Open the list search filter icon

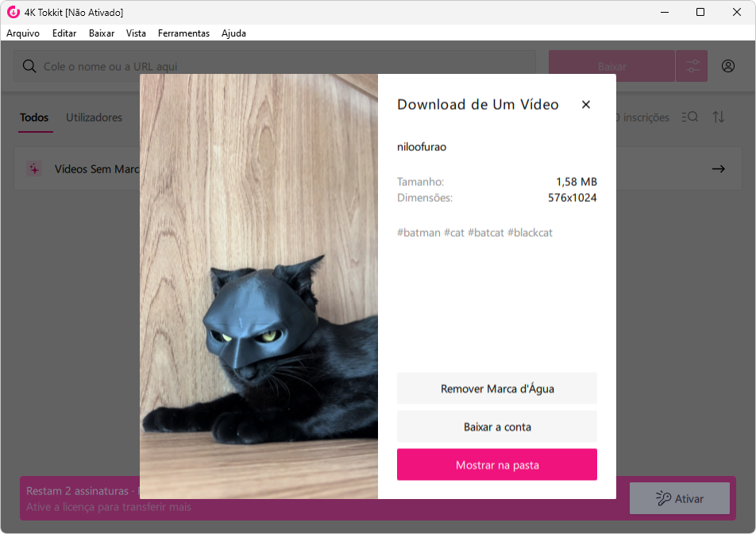tap(688, 118)
